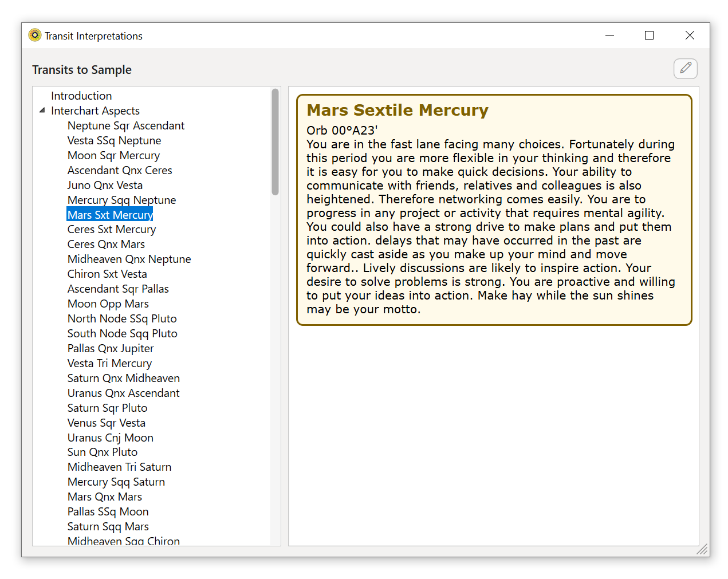
Task: Choose Mercury Sqq Neptune in list
Action: [x=121, y=200]
